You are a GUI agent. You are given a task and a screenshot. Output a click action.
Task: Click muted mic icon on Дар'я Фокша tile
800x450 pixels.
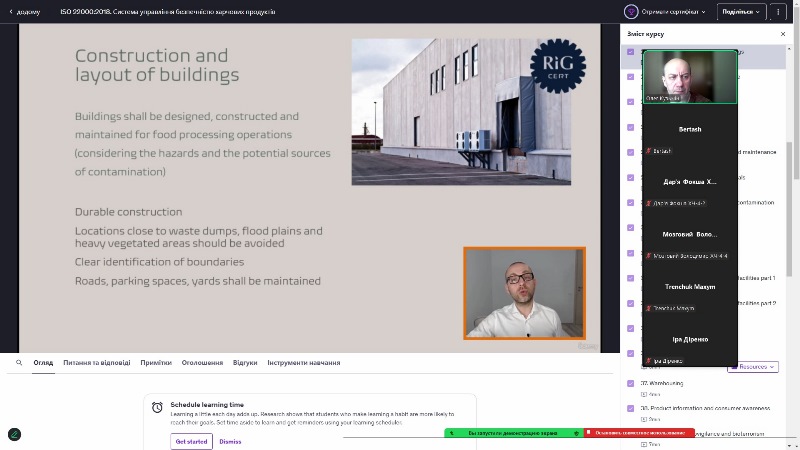pyautogui.click(x=649, y=203)
